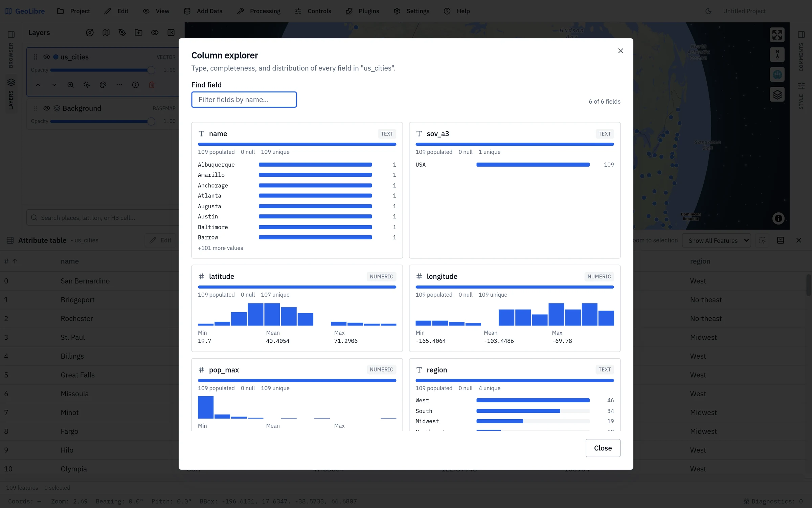Open the Project menu
The height and width of the screenshot is (508, 812).
click(x=74, y=11)
